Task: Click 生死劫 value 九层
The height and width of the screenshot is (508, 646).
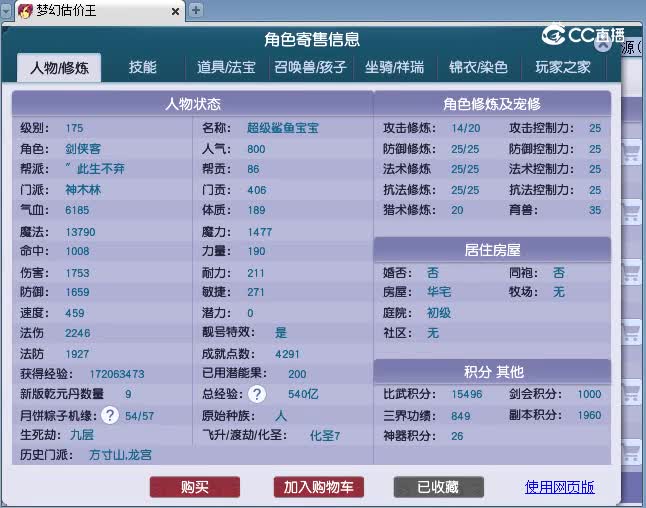Action: 82,435
